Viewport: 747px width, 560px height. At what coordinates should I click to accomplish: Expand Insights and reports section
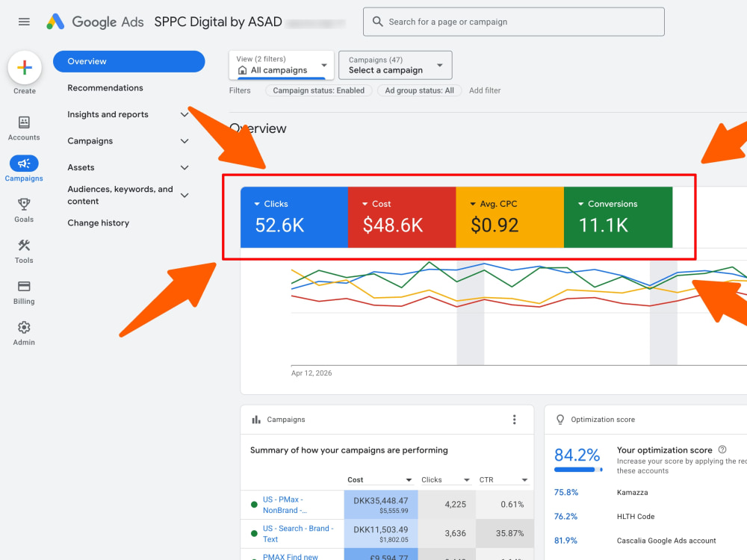coord(185,114)
